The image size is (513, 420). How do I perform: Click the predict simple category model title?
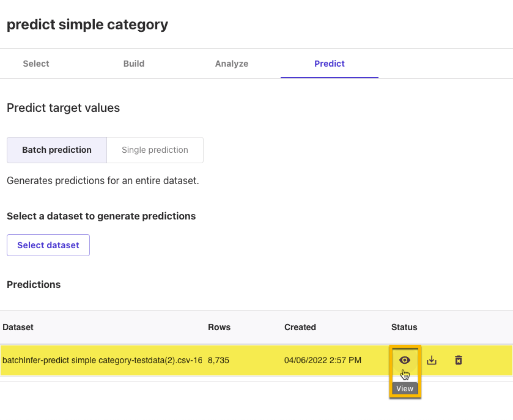coord(87,24)
